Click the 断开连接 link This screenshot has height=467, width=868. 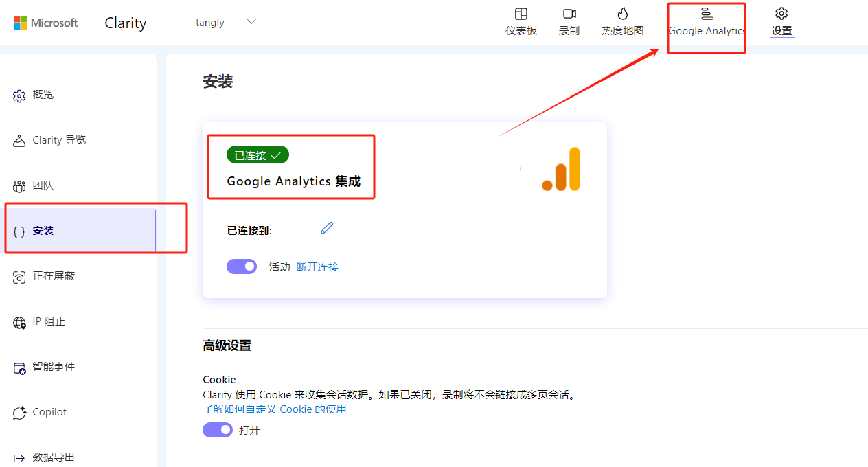(x=317, y=267)
